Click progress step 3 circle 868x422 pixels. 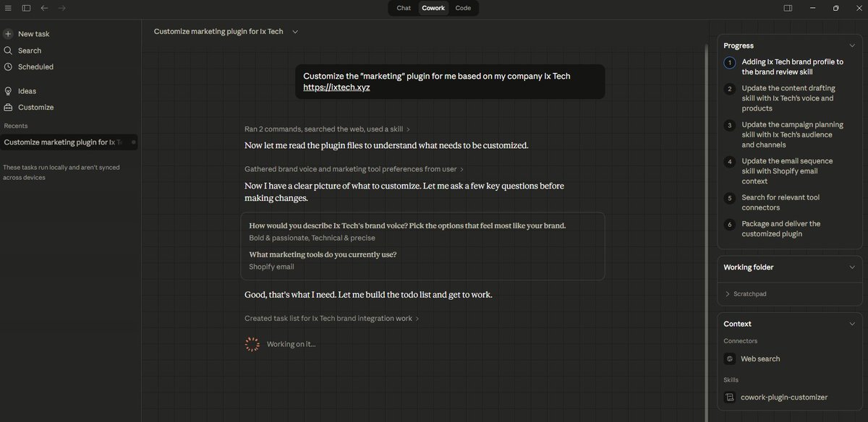point(730,125)
